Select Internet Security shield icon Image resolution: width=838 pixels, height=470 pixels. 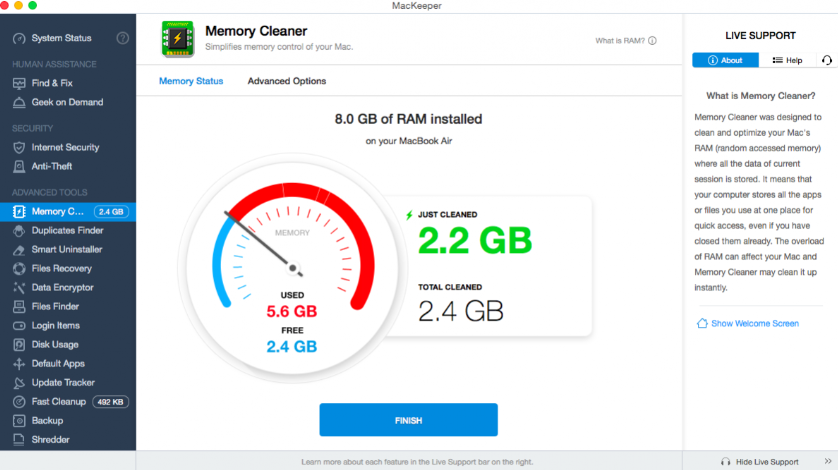(19, 147)
